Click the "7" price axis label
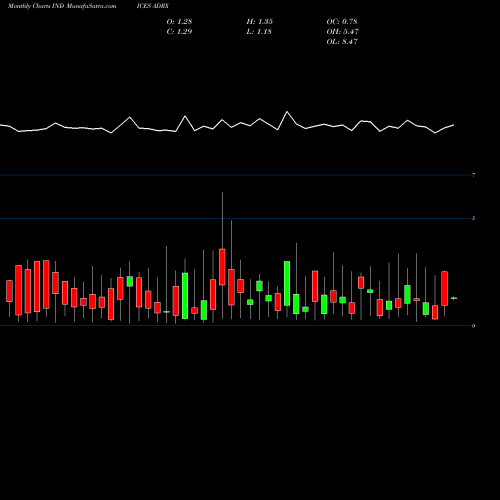 tap(474, 175)
